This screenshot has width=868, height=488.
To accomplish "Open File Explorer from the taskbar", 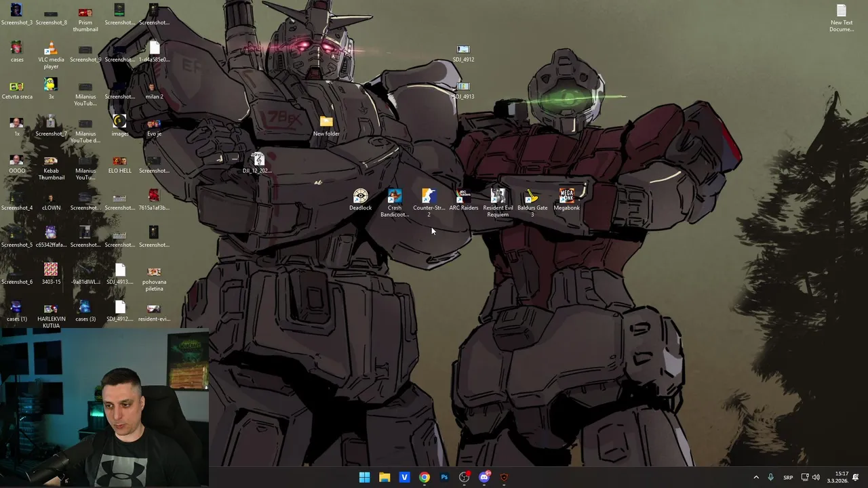I will (384, 477).
